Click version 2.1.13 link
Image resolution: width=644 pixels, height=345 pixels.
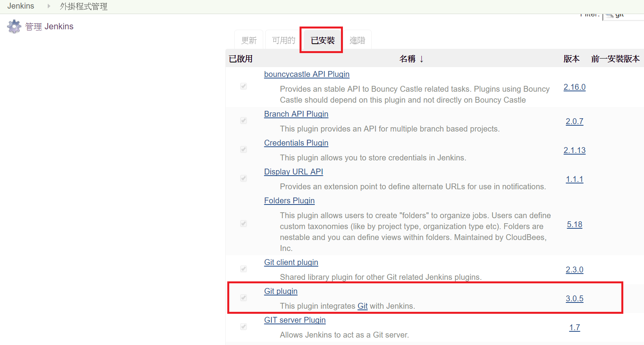click(x=574, y=150)
